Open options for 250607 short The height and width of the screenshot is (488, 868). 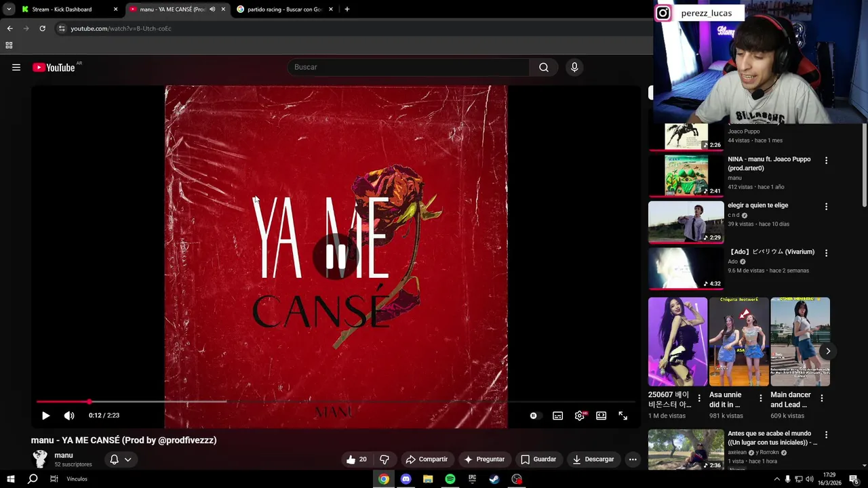(x=699, y=399)
